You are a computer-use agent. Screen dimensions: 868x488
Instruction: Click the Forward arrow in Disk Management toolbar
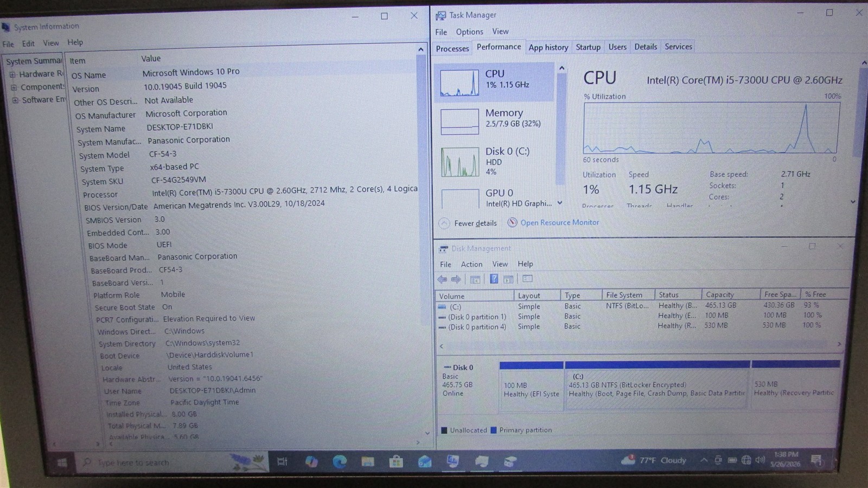point(456,279)
